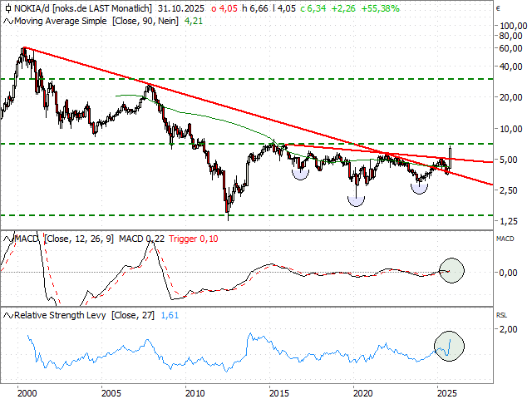Click the RSL axis title on the right

click(x=501, y=316)
